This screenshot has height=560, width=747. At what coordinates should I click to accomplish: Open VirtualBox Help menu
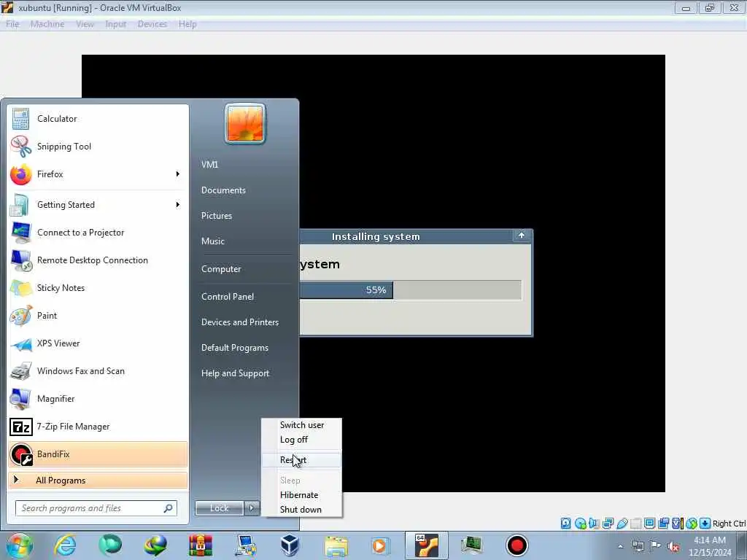point(187,24)
